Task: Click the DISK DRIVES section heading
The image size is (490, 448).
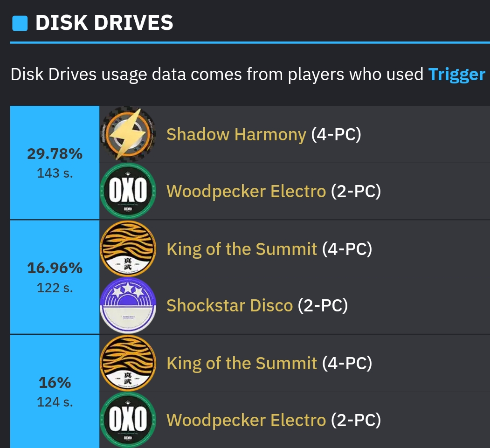Action: [104, 23]
